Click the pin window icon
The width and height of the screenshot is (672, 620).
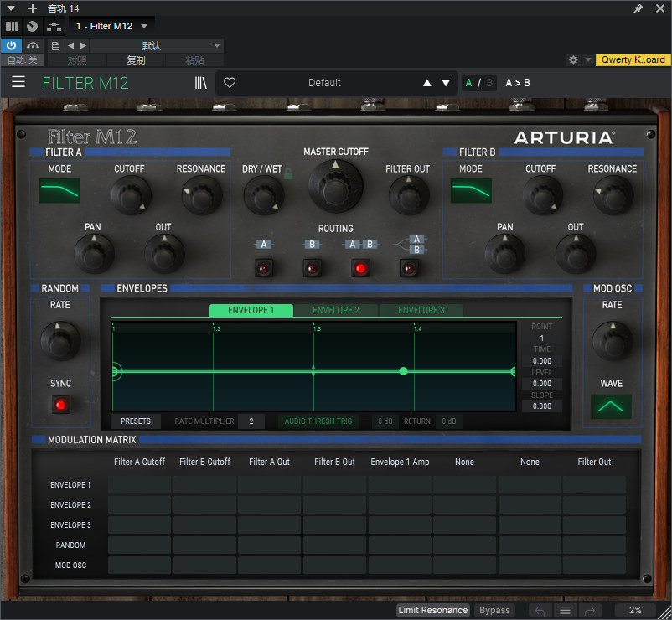point(638,8)
